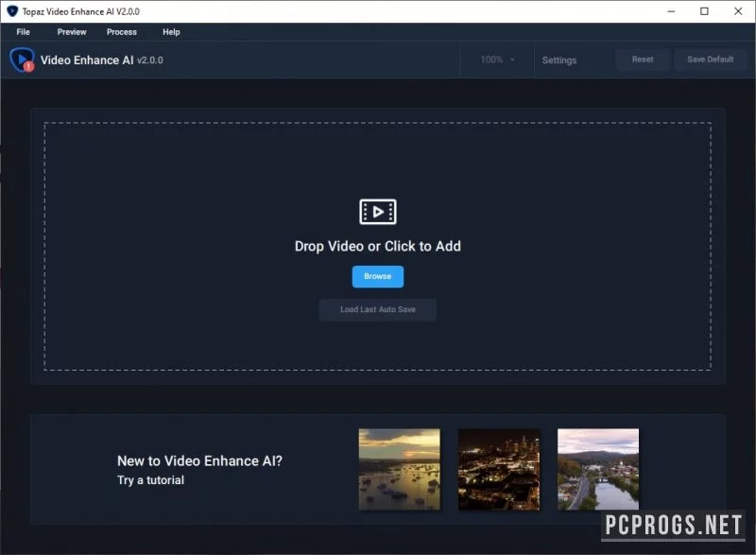The width and height of the screenshot is (756, 555).
Task: Expand the 100% zoom dropdown
Action: [497, 60]
